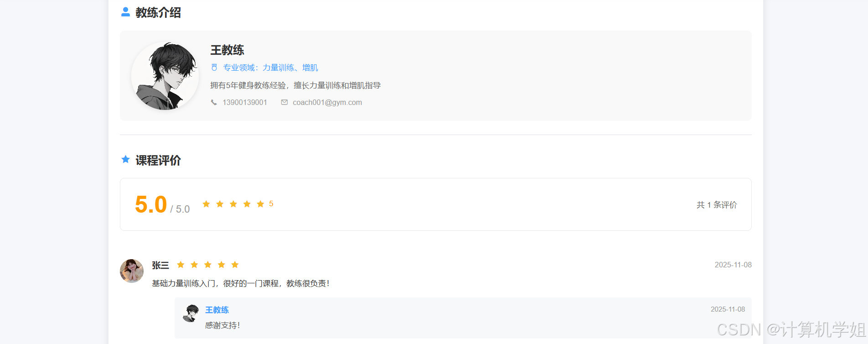
Task: Click third star in overall rating summary
Action: pos(233,204)
